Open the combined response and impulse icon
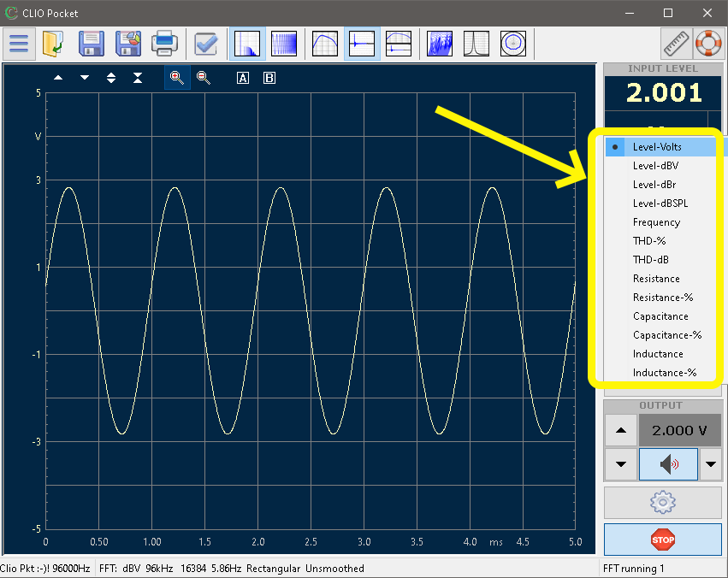 coord(399,44)
